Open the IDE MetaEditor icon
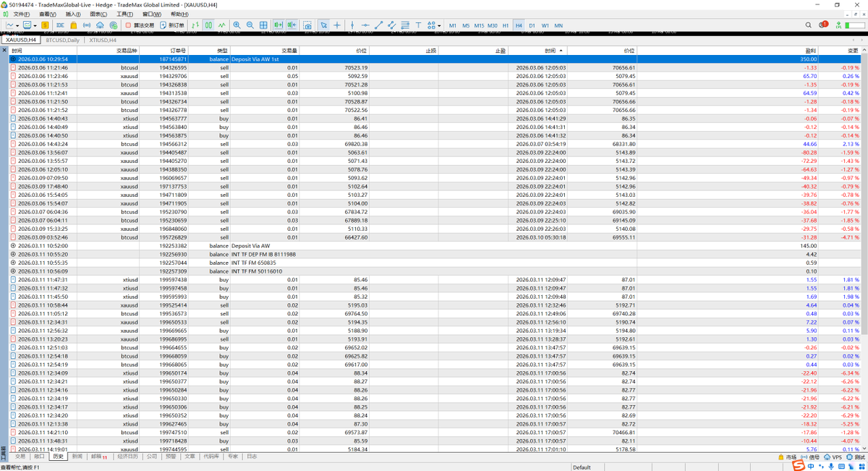 tap(60, 25)
